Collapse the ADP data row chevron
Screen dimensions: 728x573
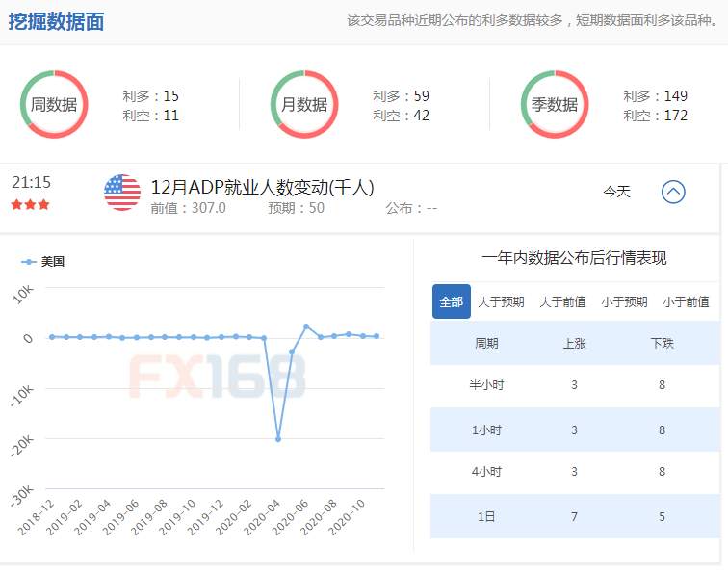[x=673, y=192]
